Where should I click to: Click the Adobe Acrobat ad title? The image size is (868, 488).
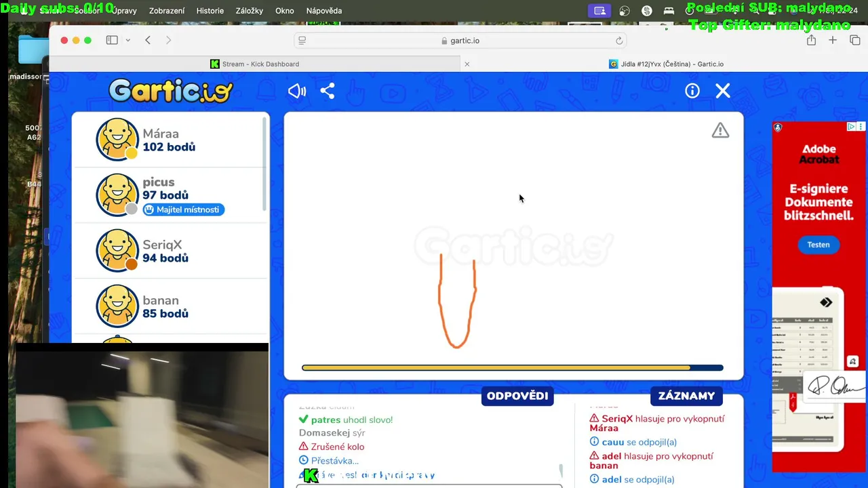pyautogui.click(x=819, y=154)
